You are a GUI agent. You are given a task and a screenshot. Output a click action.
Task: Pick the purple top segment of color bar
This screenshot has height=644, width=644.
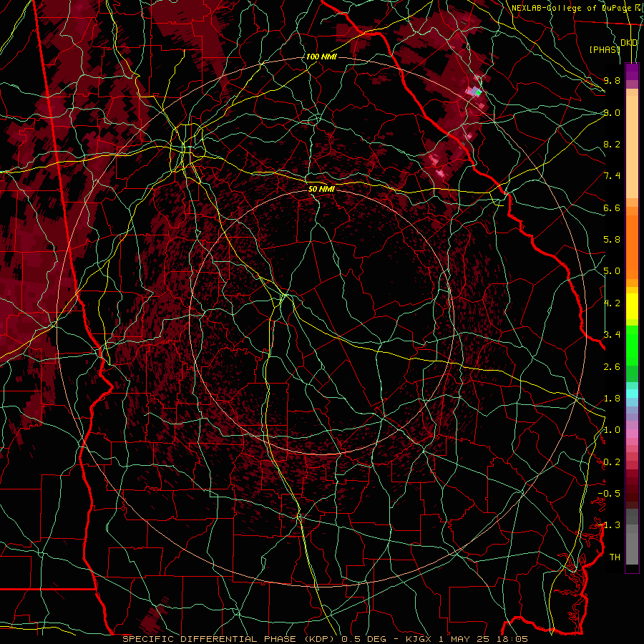coord(632,72)
